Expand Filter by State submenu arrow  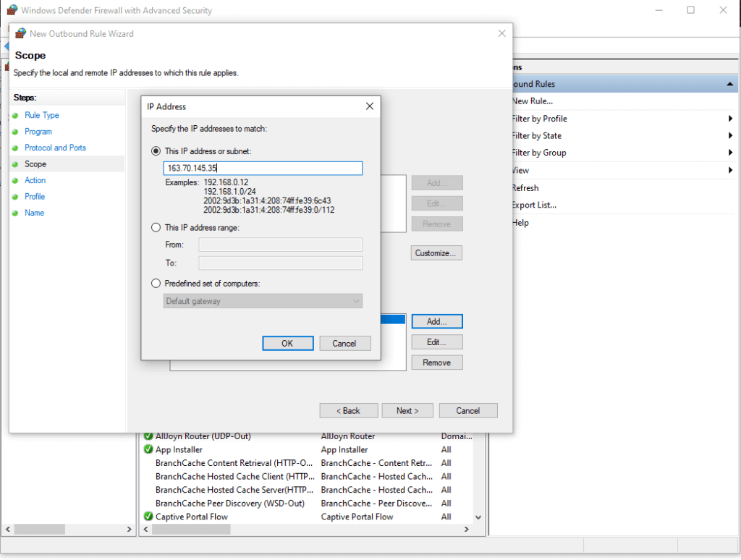click(x=730, y=135)
